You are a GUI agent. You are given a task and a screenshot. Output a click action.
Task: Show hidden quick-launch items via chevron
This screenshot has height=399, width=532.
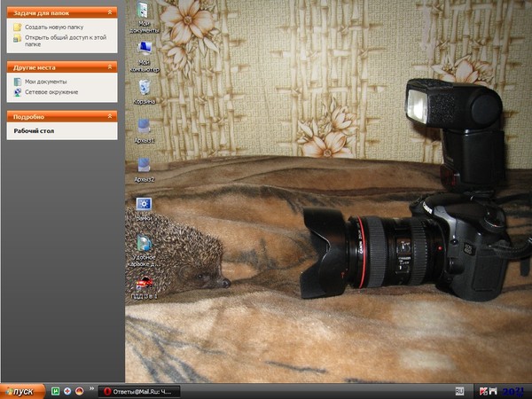[x=91, y=388]
